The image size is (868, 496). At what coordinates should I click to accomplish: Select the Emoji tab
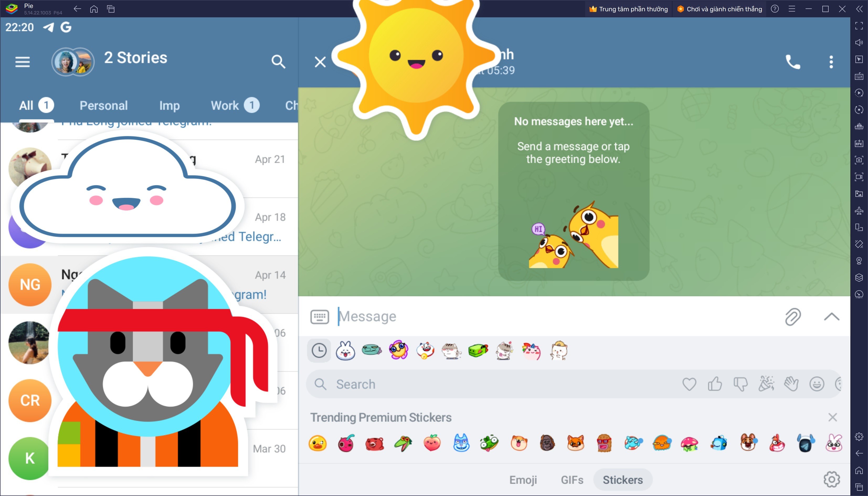[x=523, y=480]
